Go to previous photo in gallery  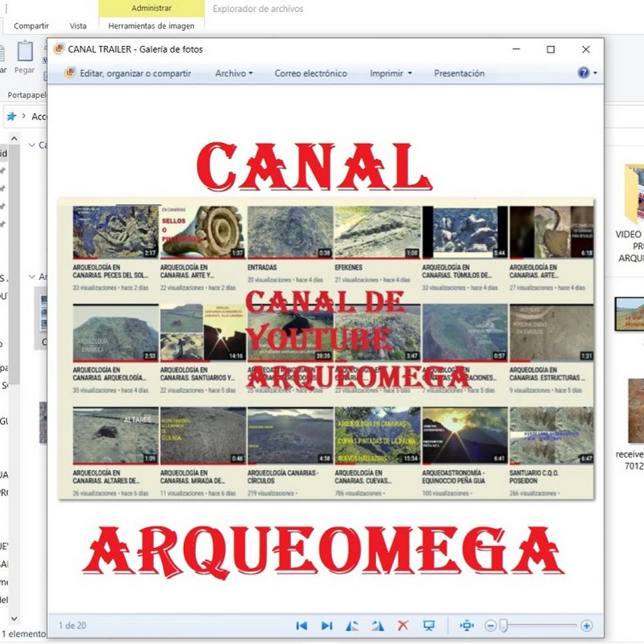(x=301, y=625)
